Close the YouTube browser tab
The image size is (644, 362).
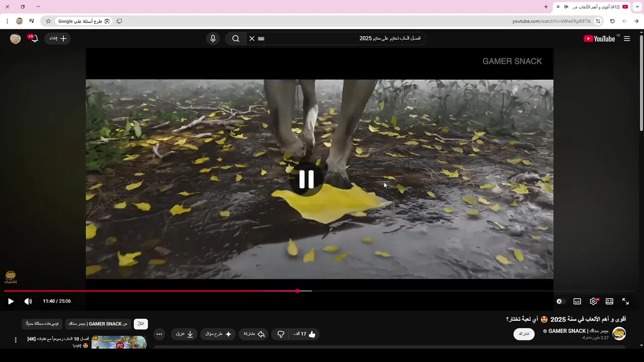[558, 7]
